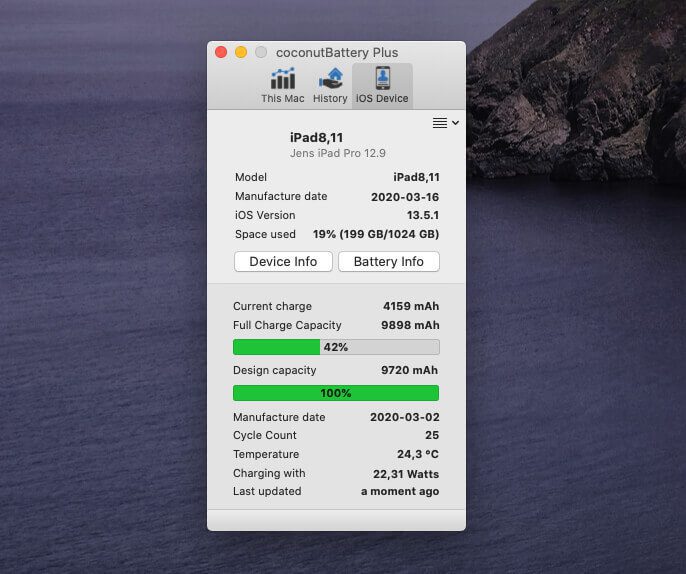Click the coconutBattery Plus window title
Viewport: 686px width, 574px height.
(x=337, y=52)
